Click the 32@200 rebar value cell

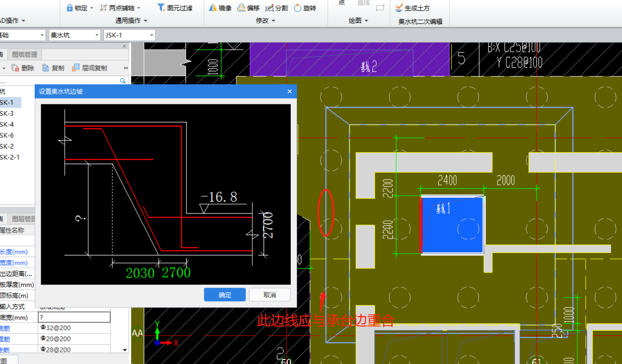click(74, 328)
